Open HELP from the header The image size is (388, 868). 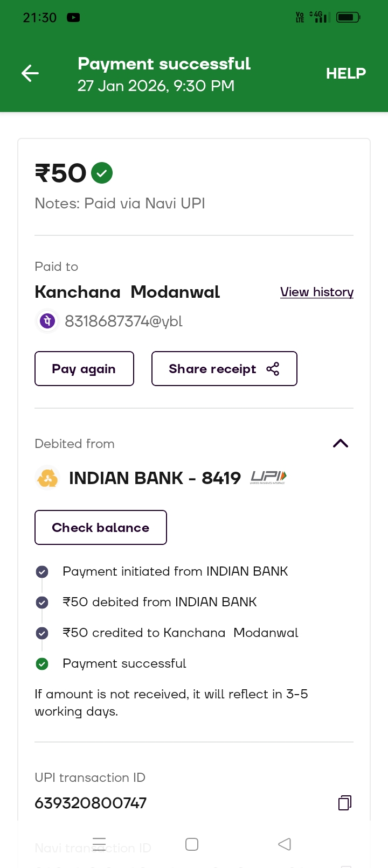pyautogui.click(x=345, y=73)
